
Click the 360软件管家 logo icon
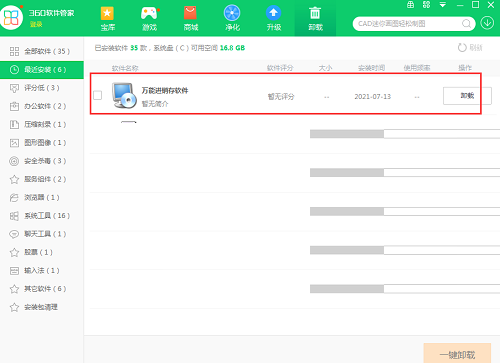pyautogui.click(x=11, y=18)
